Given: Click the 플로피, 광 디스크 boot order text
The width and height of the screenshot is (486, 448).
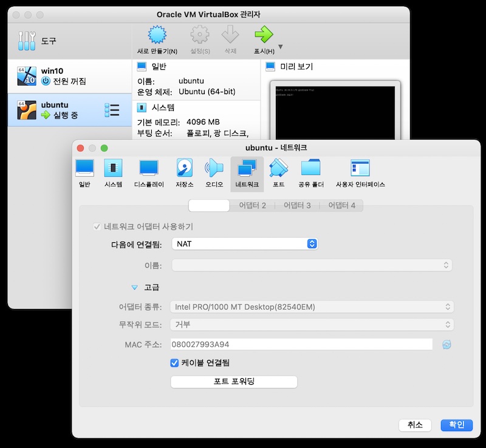Looking at the screenshot, I should click(217, 133).
